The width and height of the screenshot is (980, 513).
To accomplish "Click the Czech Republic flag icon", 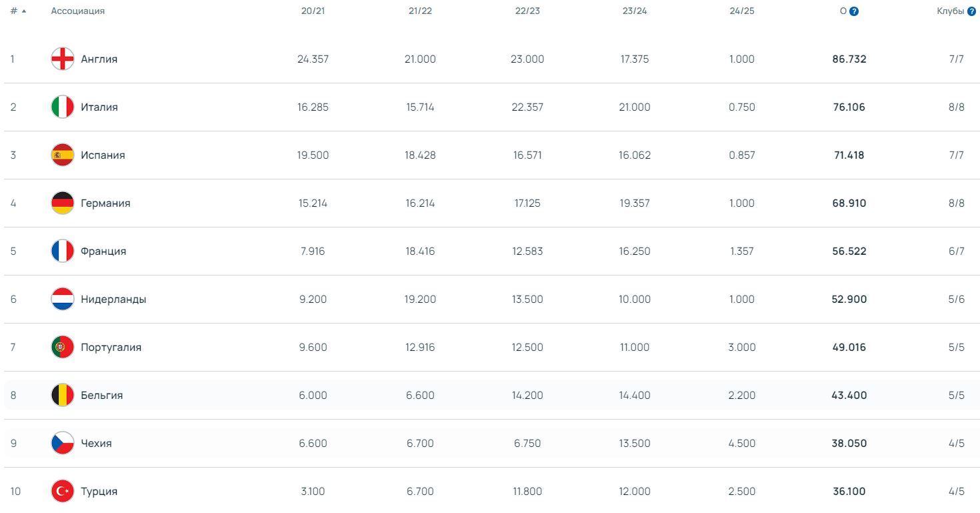I will [63, 443].
